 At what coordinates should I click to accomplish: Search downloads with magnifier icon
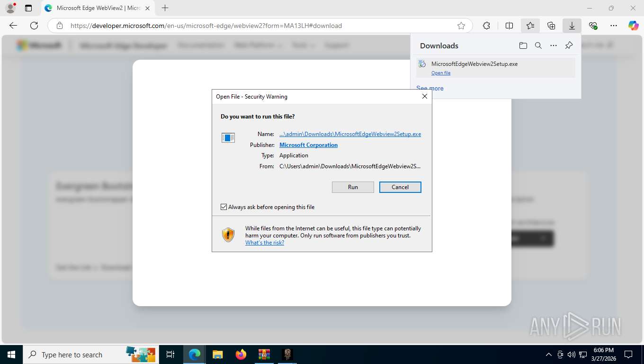(538, 45)
